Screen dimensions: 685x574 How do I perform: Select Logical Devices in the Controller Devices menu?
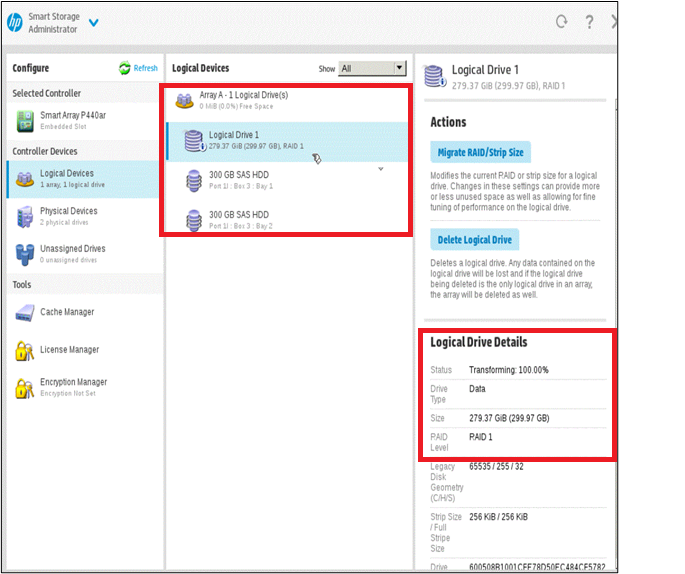click(x=83, y=179)
